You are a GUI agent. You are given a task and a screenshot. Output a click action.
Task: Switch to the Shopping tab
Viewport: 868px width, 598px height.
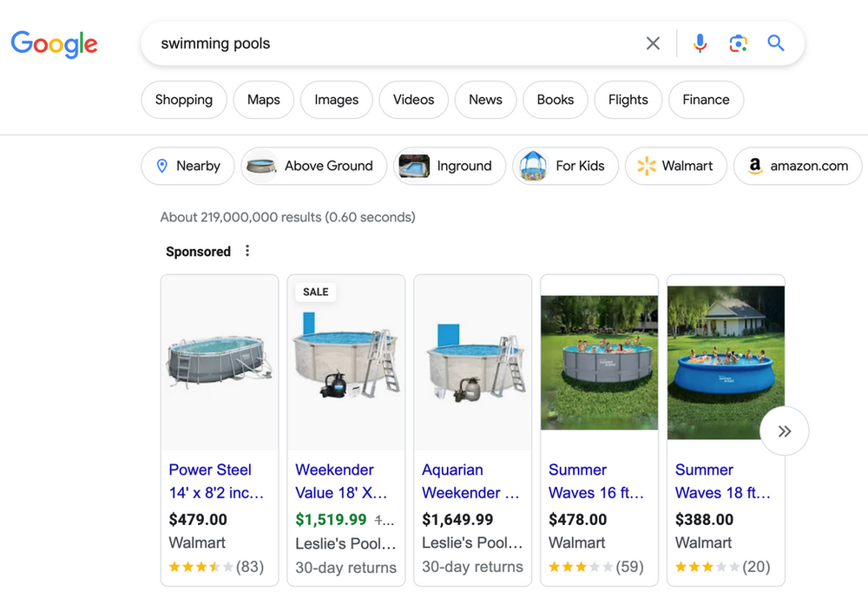coord(184,100)
